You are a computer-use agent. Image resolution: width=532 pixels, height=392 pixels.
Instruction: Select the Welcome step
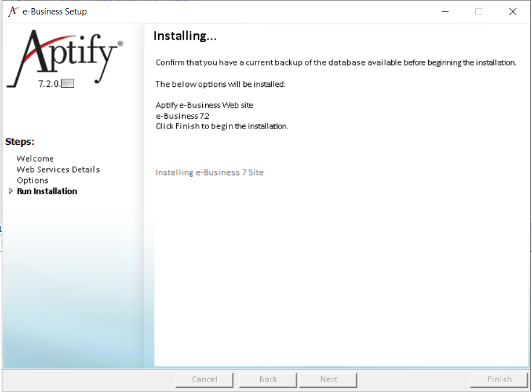pyautogui.click(x=35, y=159)
